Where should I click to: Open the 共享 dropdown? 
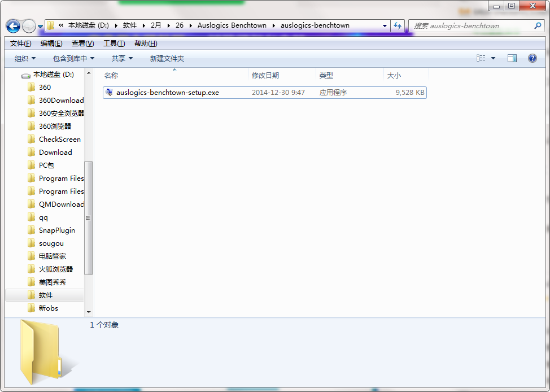tap(122, 58)
